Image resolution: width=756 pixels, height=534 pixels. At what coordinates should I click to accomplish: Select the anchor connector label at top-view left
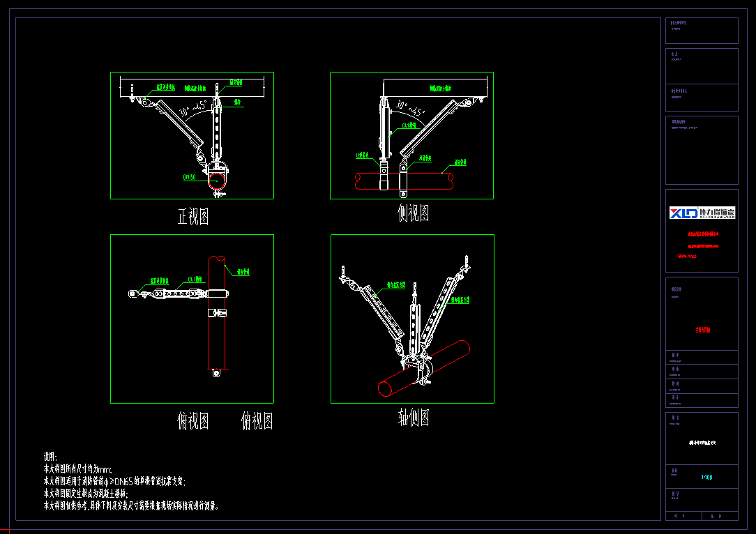click(x=159, y=280)
